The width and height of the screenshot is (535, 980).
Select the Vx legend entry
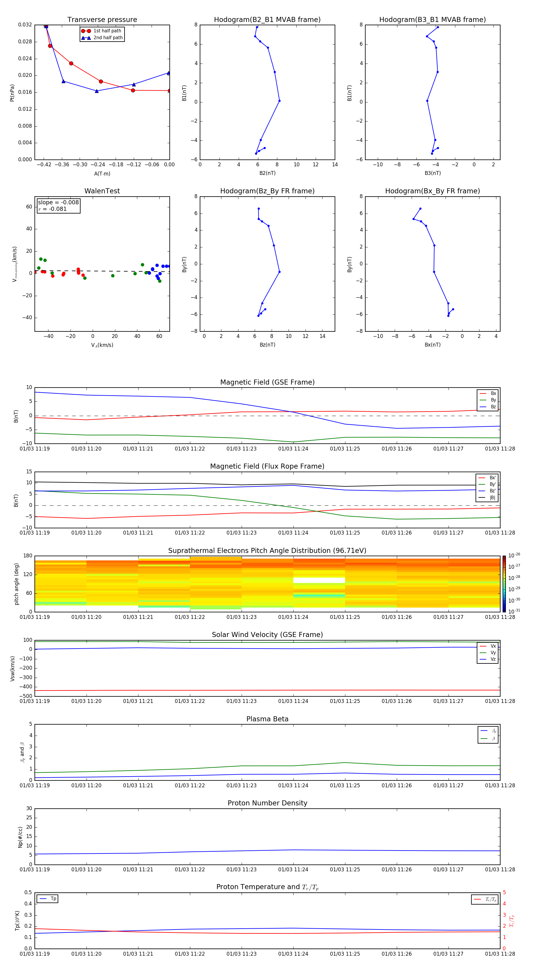pos(488,646)
